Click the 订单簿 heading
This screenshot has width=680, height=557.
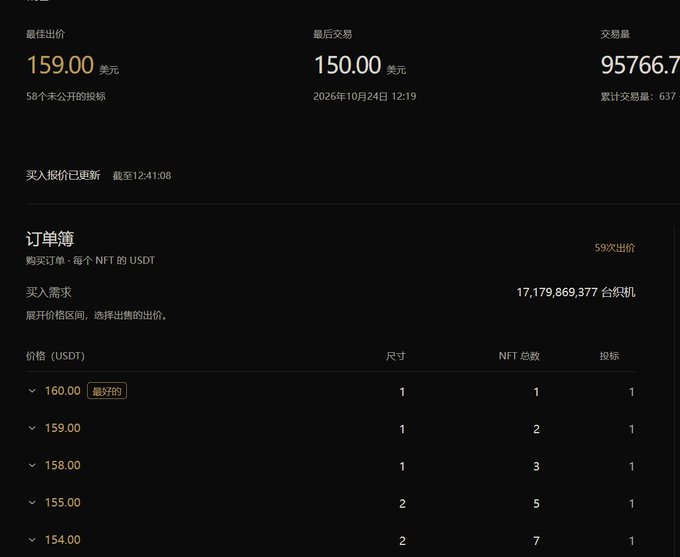[50, 239]
